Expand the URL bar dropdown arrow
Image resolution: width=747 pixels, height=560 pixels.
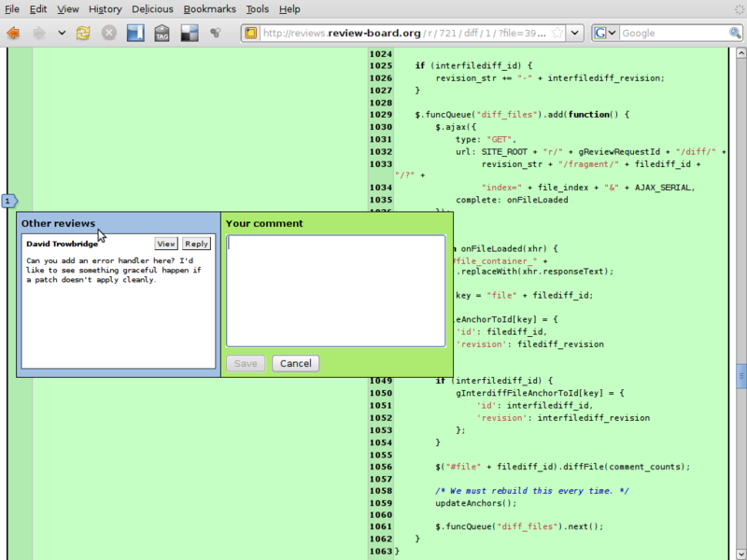pos(575,33)
